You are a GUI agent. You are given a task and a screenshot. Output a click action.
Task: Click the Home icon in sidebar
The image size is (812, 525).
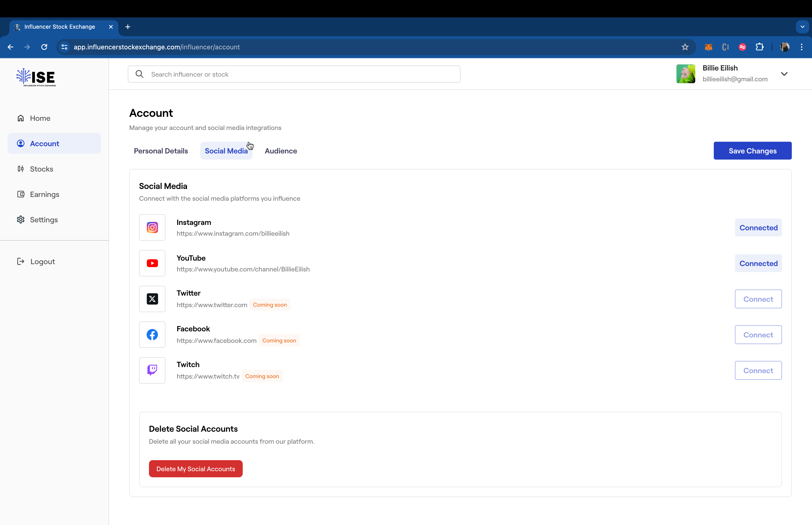pyautogui.click(x=21, y=118)
